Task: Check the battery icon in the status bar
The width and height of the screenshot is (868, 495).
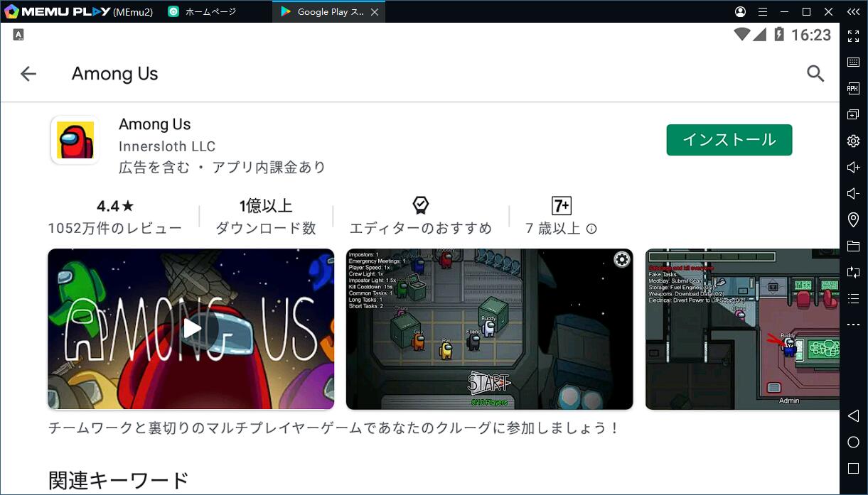Action: pyautogui.click(x=780, y=34)
